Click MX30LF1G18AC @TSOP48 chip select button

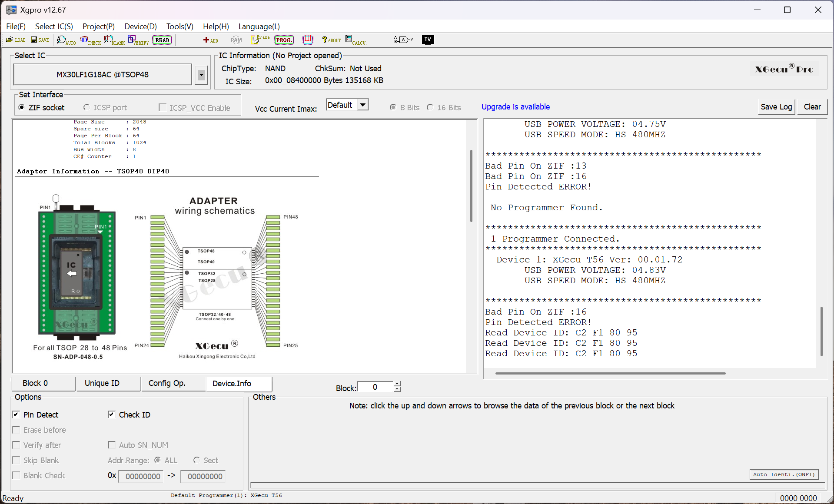[x=102, y=74]
